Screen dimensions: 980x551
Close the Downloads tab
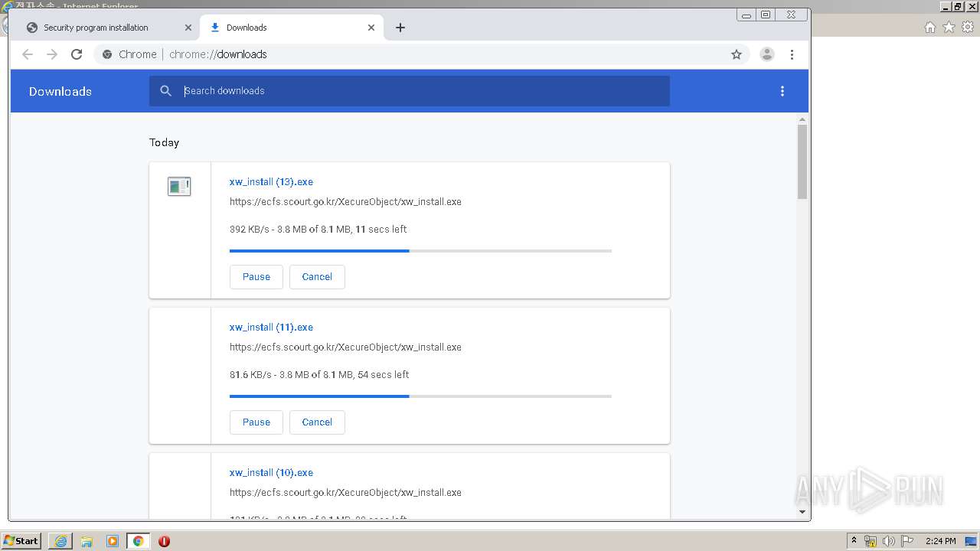371,28
